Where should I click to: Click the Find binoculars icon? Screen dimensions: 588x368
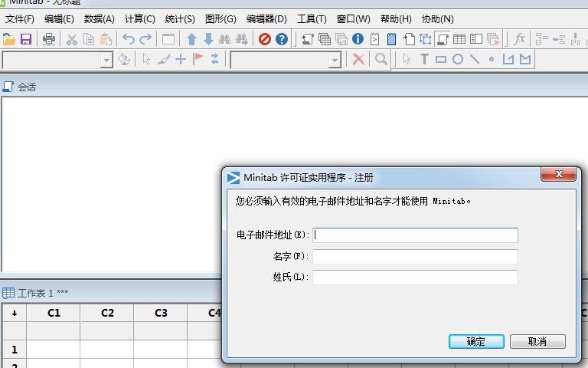pos(224,39)
